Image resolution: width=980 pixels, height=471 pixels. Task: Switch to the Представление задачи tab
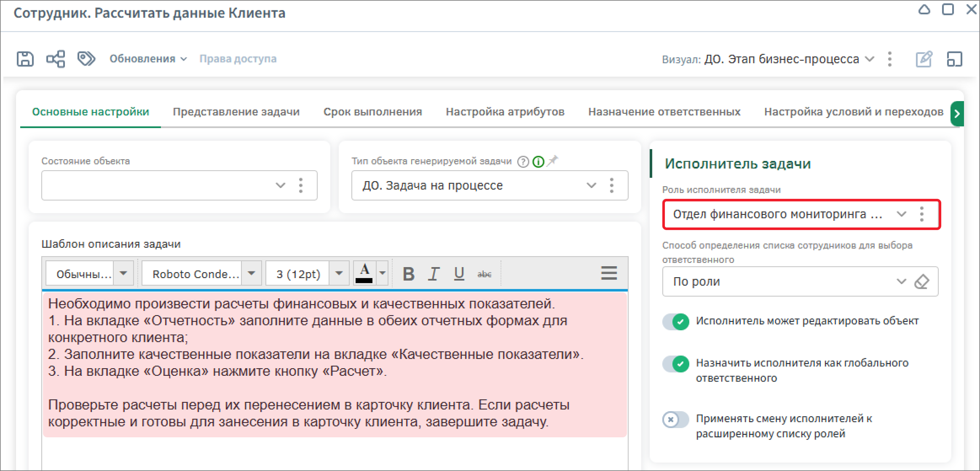pyautogui.click(x=236, y=112)
